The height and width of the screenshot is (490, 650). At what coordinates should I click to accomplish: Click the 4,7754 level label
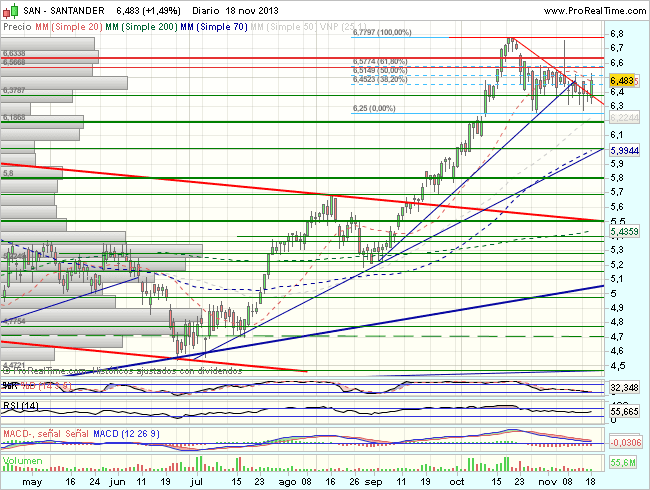(14, 321)
